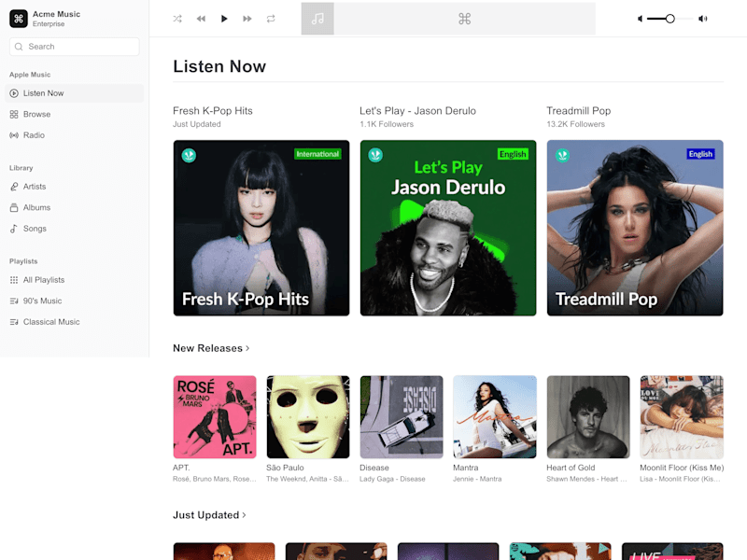Image resolution: width=747 pixels, height=560 pixels.
Task: Click the now-playing music note artwork
Action: (317, 19)
